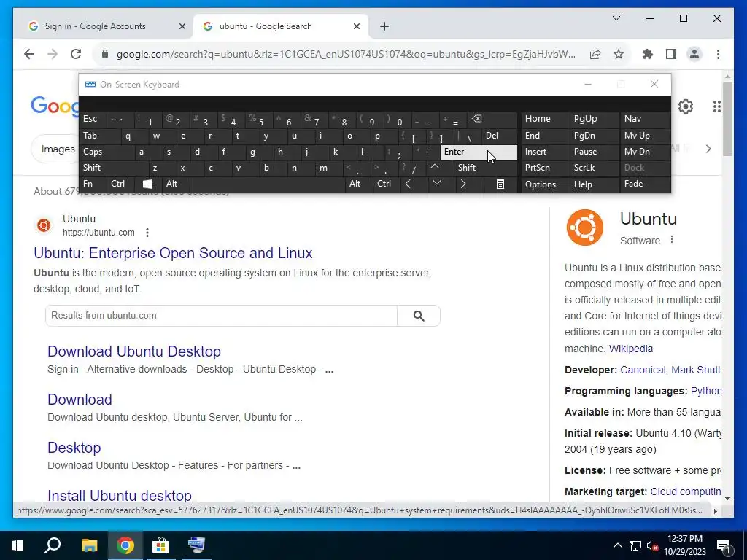
Task: Reload the current Chrome page
Action: pos(76,54)
